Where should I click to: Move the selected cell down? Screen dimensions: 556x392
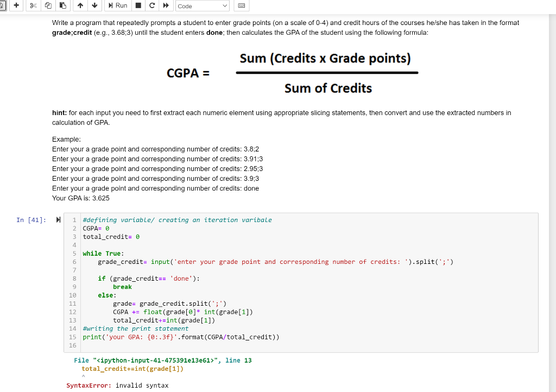pos(94,5)
